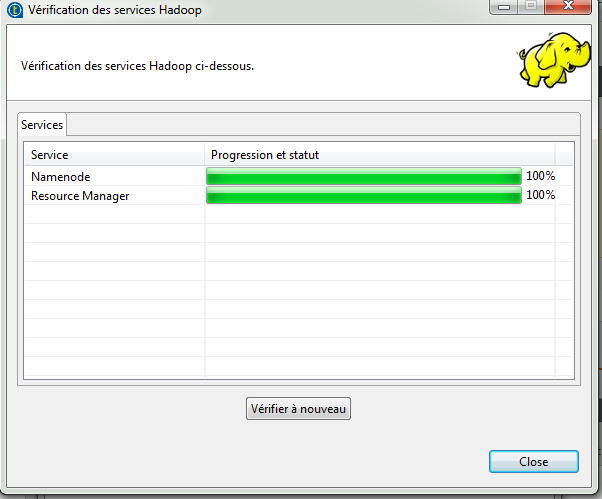
Task: Minimize the Hadoop verification window
Action: (x=504, y=7)
